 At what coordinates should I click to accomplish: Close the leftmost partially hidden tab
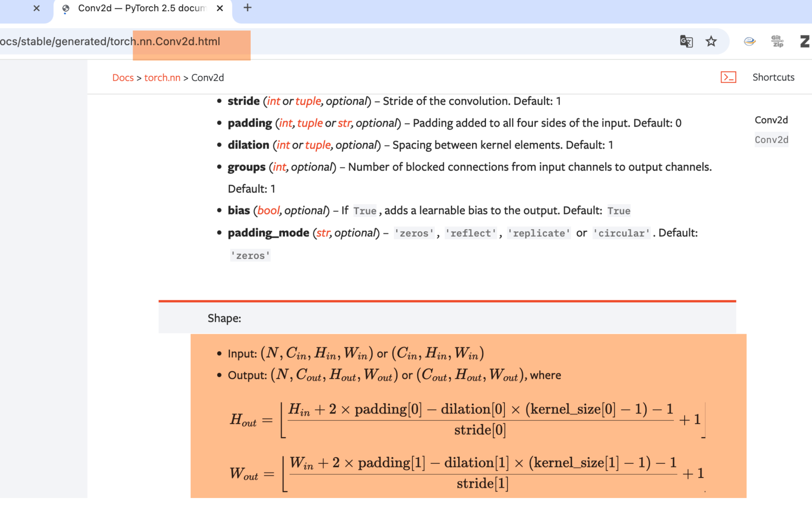[x=37, y=8]
